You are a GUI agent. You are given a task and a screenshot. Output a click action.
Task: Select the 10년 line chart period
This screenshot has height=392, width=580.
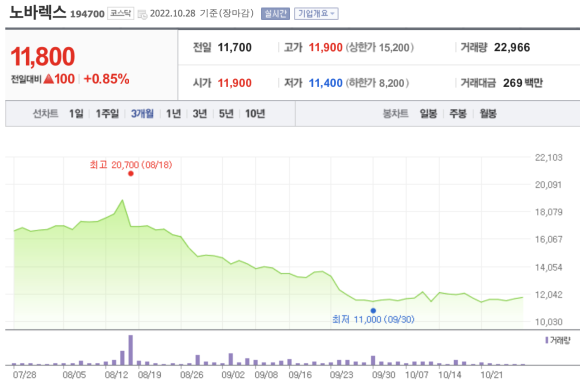click(x=255, y=114)
